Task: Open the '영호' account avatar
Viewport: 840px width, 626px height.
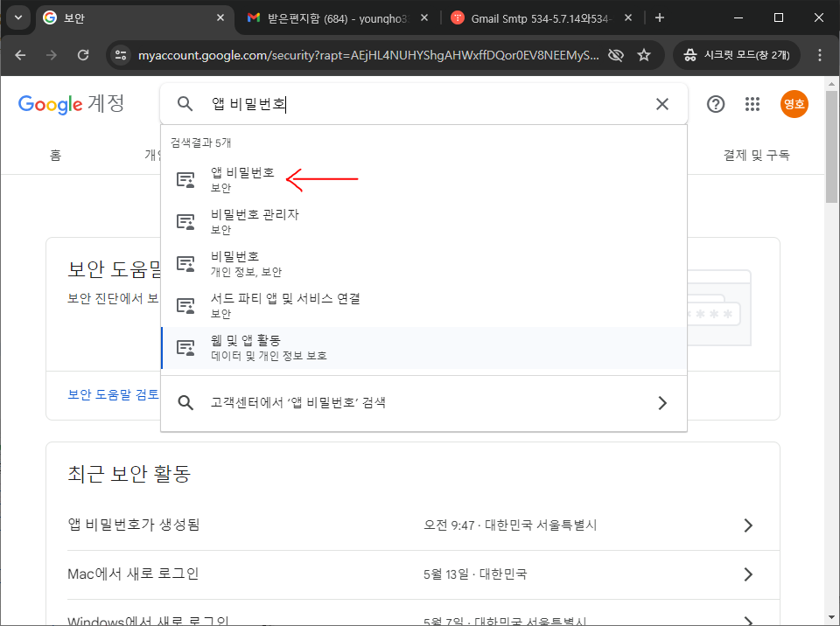Action: (x=794, y=104)
